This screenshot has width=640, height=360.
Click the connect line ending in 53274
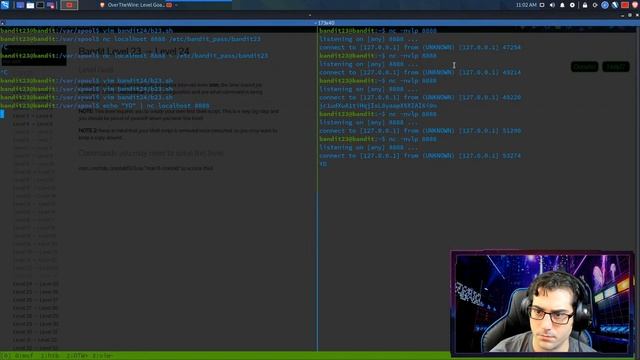click(420, 156)
